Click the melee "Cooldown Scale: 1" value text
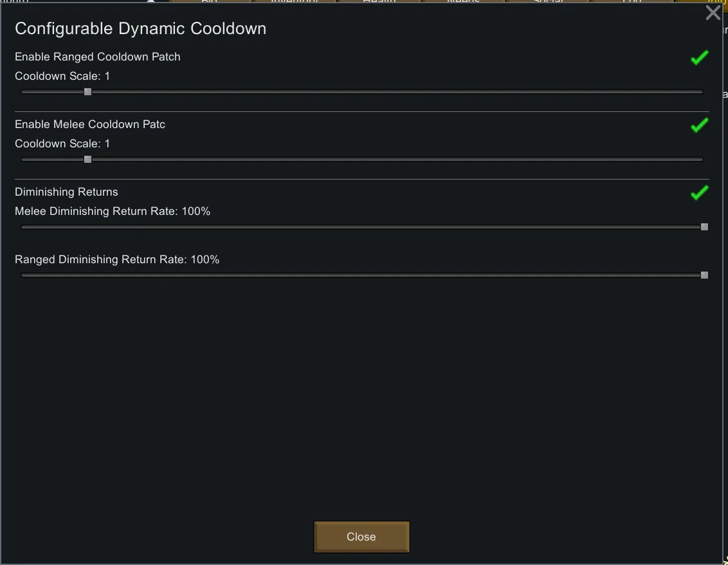This screenshot has width=728, height=565. click(62, 144)
